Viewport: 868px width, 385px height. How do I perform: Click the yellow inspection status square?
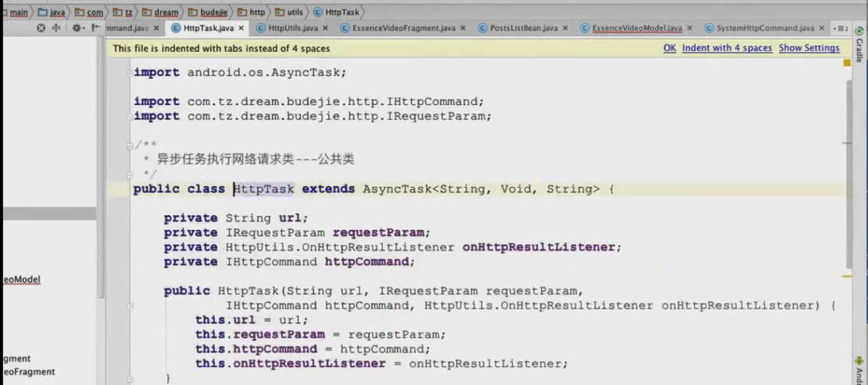coord(847,62)
